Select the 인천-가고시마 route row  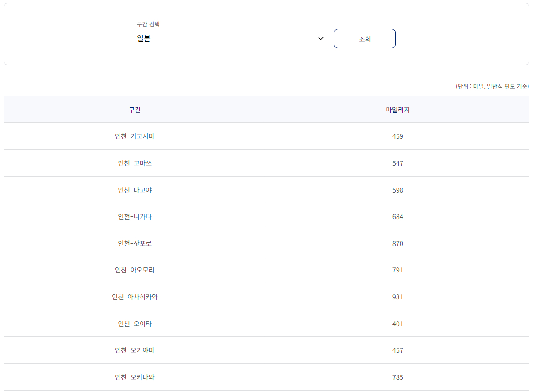135,136
